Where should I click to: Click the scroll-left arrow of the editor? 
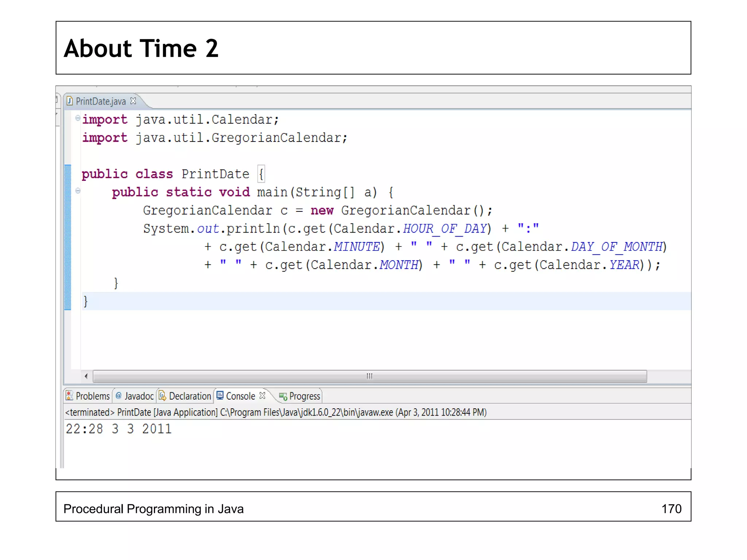[x=86, y=376]
